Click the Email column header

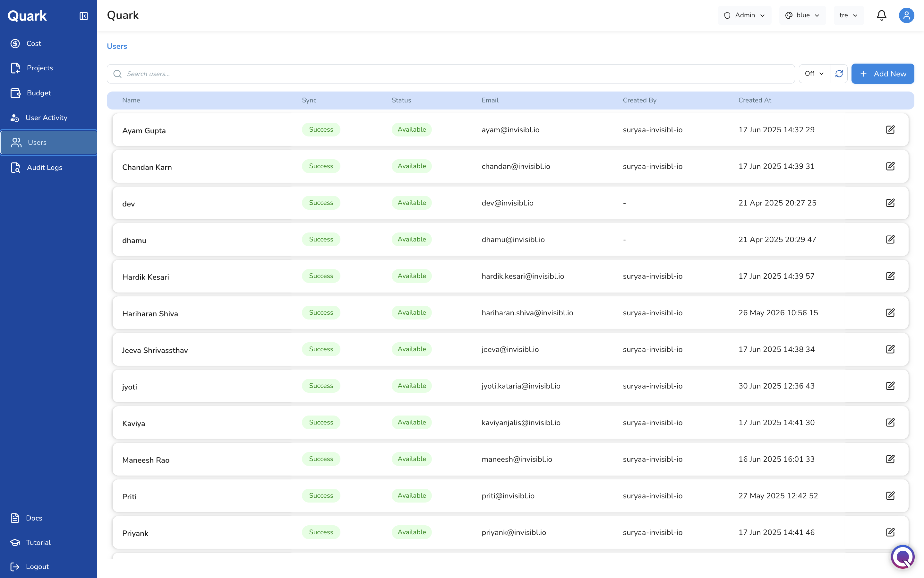point(490,100)
